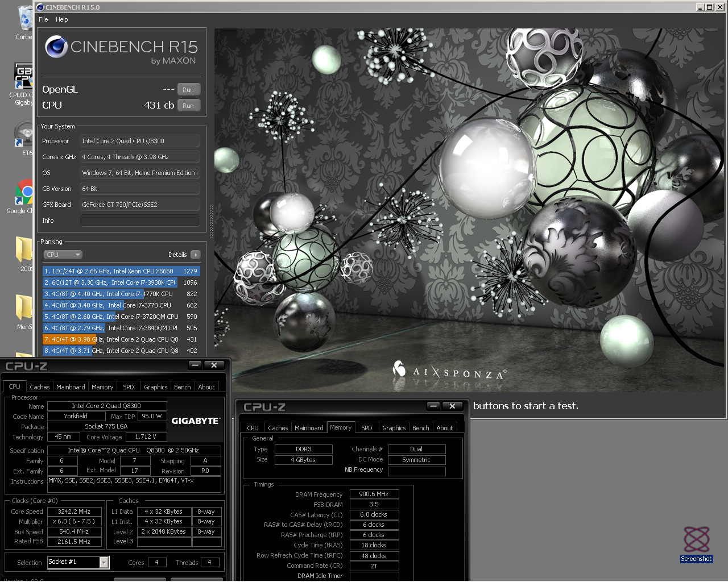This screenshot has height=582, width=728.
Task: Switch to Mainboard tab in right CPU-Z
Action: 309,428
